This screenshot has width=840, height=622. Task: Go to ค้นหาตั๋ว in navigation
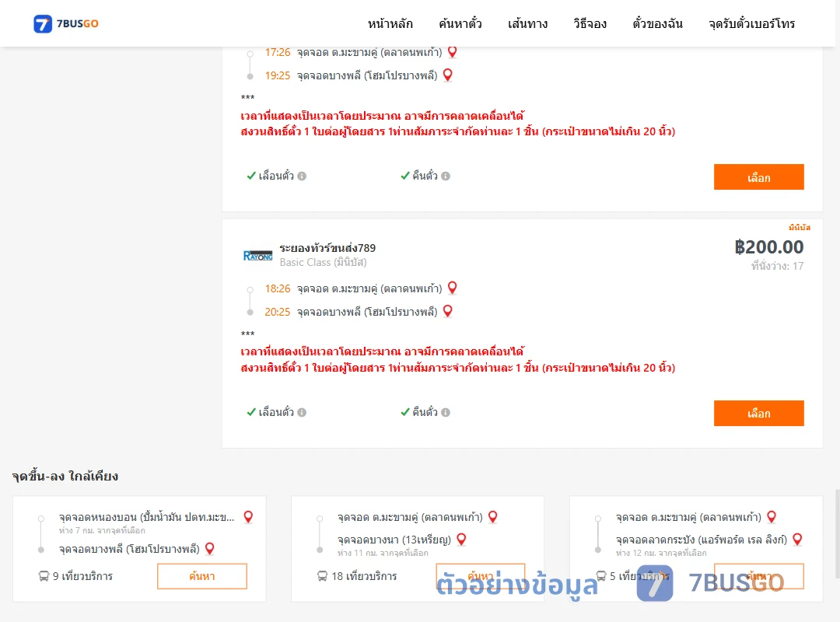[460, 23]
